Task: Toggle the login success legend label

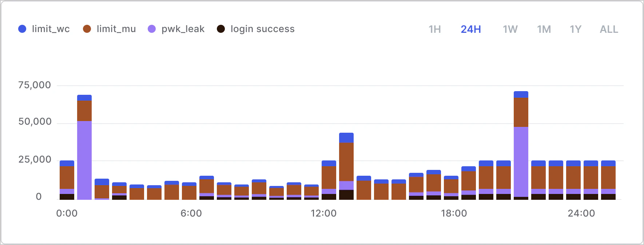Action: [x=263, y=29]
